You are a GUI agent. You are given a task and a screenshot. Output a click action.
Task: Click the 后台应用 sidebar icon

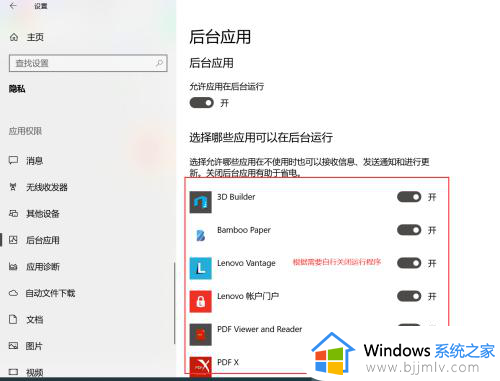13,240
